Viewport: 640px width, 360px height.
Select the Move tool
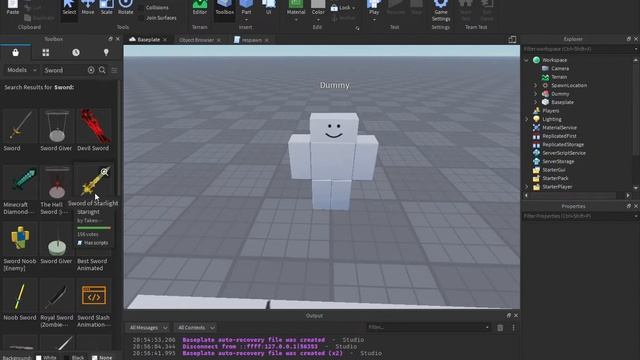click(x=88, y=7)
